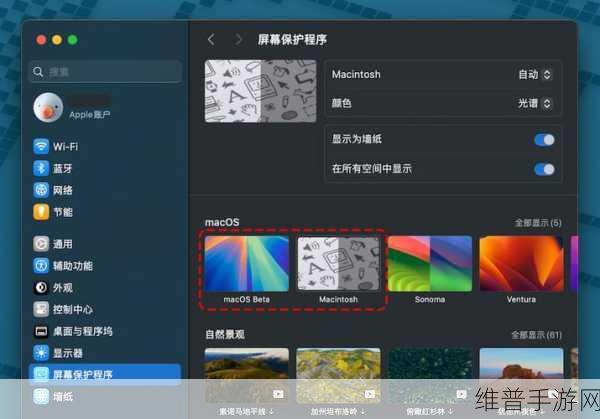Viewport: 600px width, 419px height.
Task: Click the macOS section heading
Action: tap(222, 222)
